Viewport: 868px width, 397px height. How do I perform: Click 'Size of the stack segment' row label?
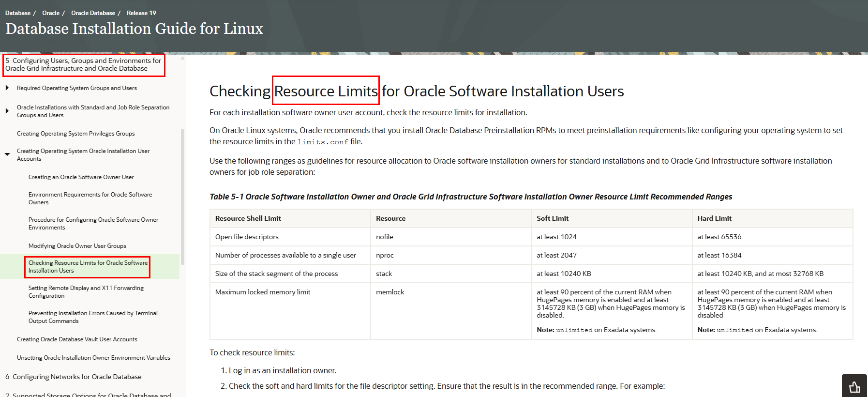point(276,274)
